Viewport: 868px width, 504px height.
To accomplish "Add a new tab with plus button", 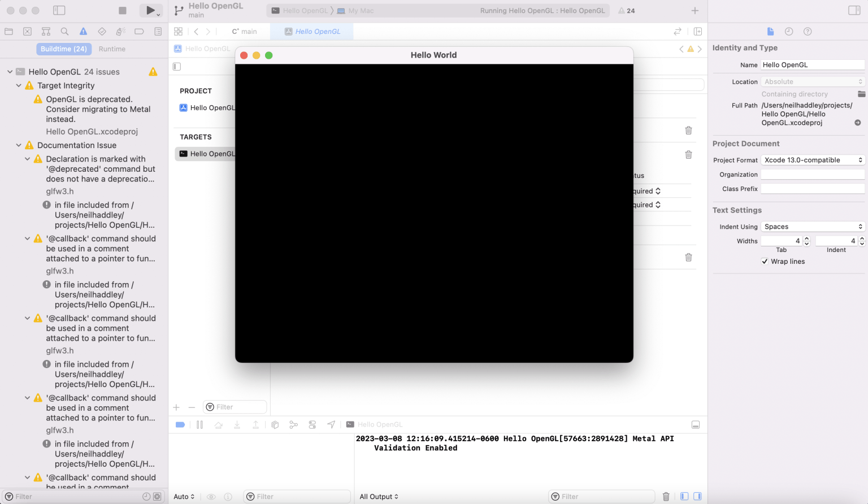I will [695, 11].
